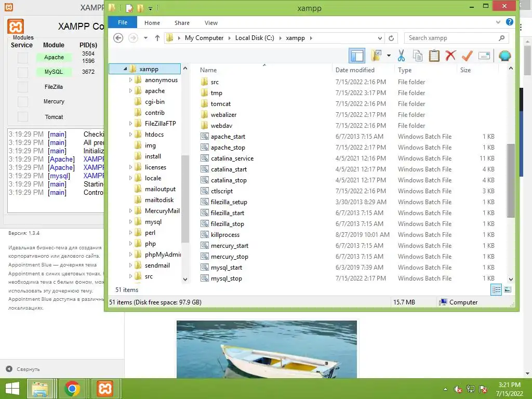Click the Properties icon in the title bar

129,8
